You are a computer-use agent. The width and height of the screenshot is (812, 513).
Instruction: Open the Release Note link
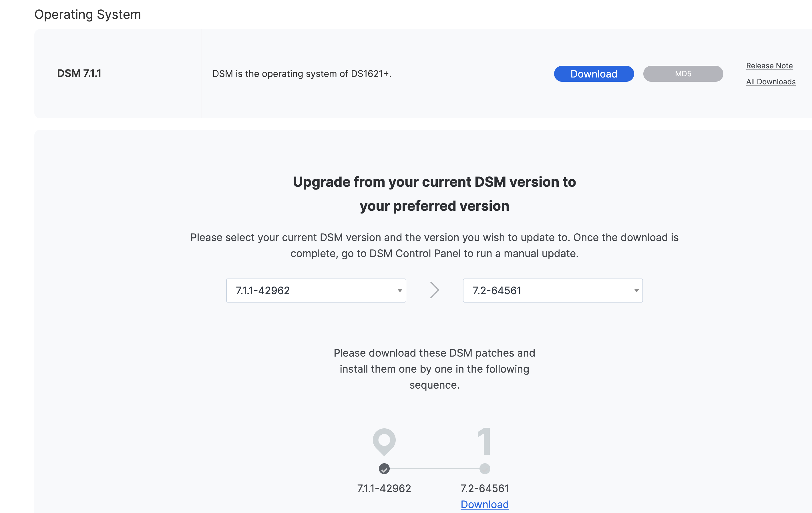(769, 65)
